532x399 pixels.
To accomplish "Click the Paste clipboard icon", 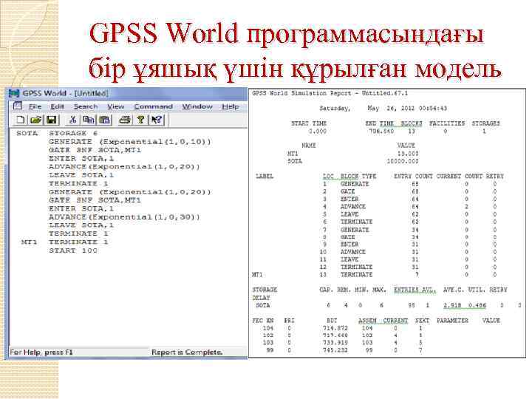I will pyautogui.click(x=105, y=120).
